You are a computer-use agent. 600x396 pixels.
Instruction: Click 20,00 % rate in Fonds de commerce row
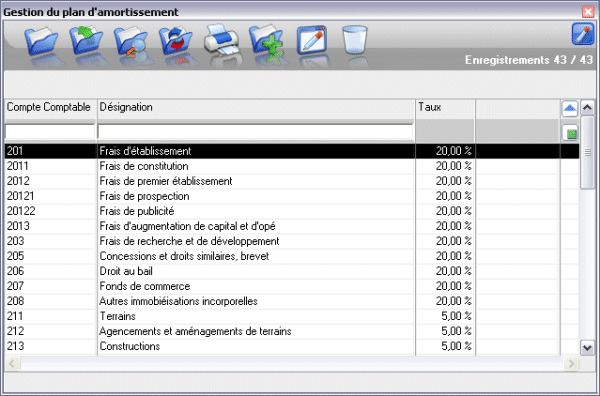click(453, 286)
